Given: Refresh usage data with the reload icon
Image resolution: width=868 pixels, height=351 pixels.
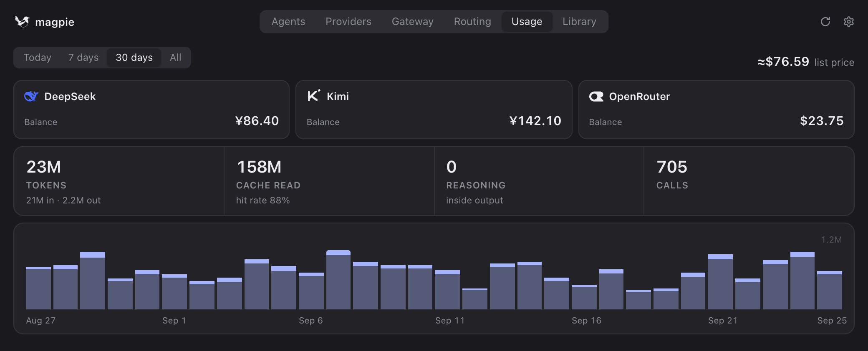Looking at the screenshot, I should [x=825, y=22].
